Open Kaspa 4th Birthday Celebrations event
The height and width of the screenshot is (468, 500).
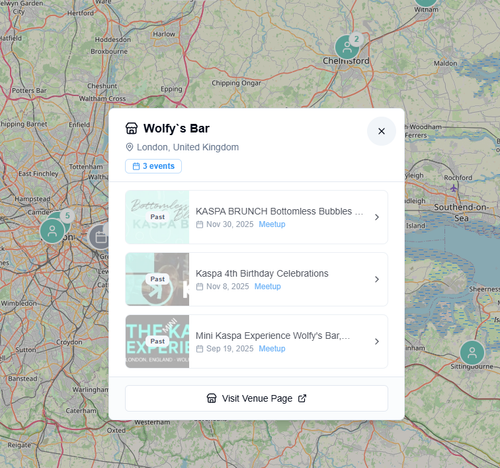coord(256,279)
